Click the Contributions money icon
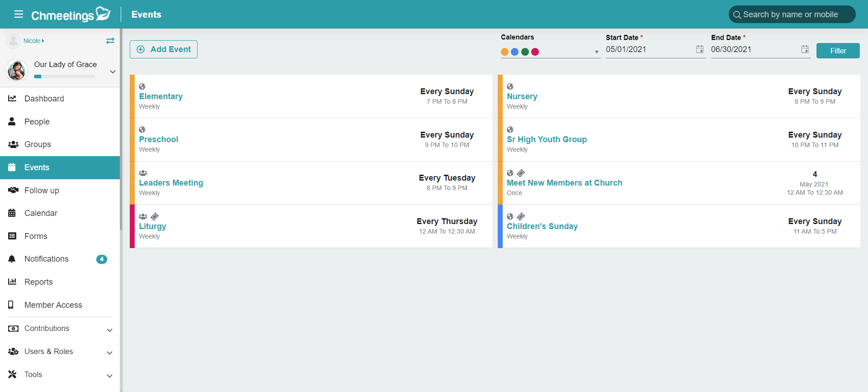 tap(13, 328)
